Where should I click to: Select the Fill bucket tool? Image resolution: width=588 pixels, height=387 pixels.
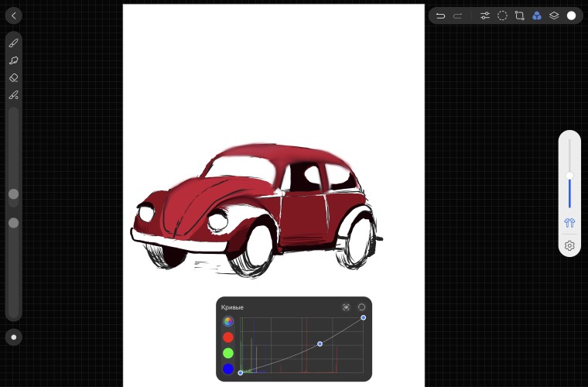13,95
